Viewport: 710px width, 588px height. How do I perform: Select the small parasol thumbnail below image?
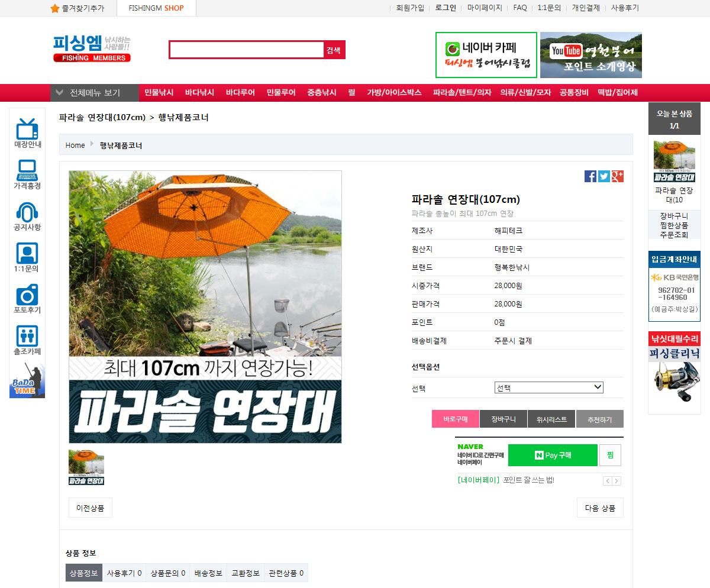click(86, 467)
